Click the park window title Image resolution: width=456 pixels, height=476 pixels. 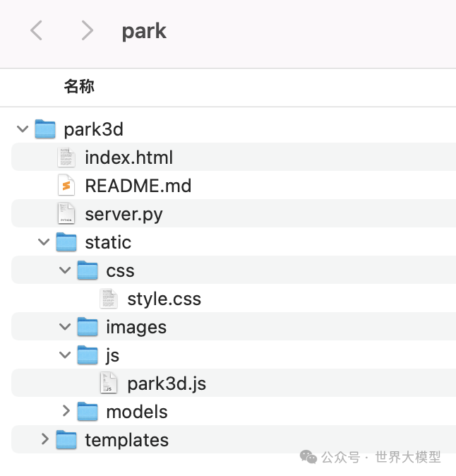coord(144,32)
